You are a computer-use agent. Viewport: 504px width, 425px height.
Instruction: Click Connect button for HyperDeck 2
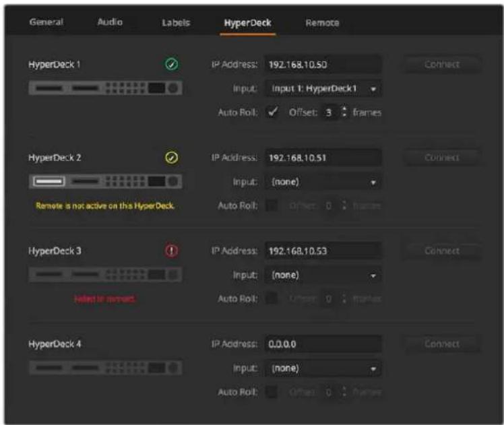point(442,158)
